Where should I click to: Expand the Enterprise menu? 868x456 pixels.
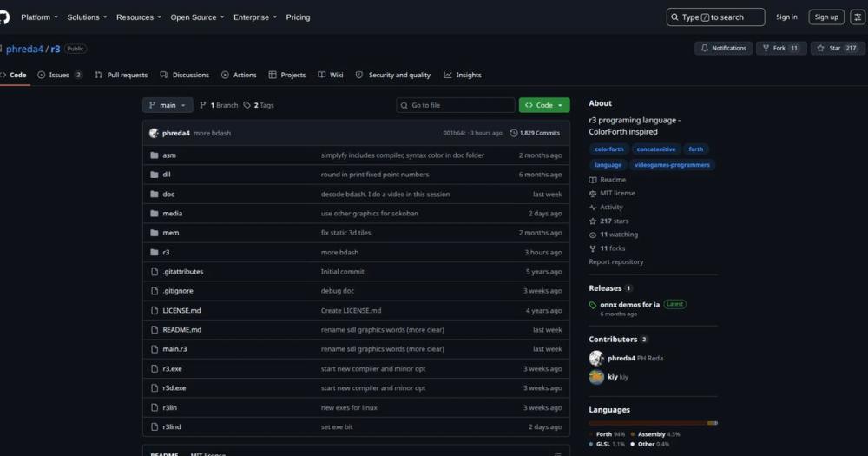click(254, 17)
